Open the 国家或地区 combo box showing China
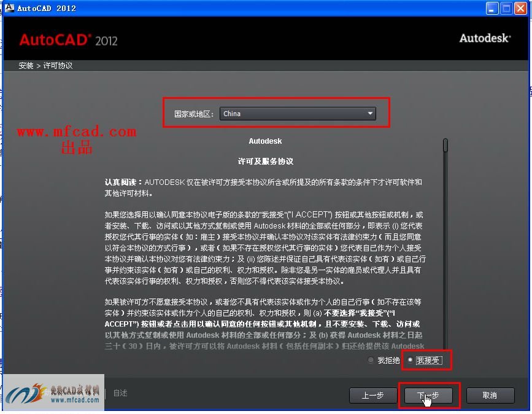The width and height of the screenshot is (532, 414). tap(298, 114)
